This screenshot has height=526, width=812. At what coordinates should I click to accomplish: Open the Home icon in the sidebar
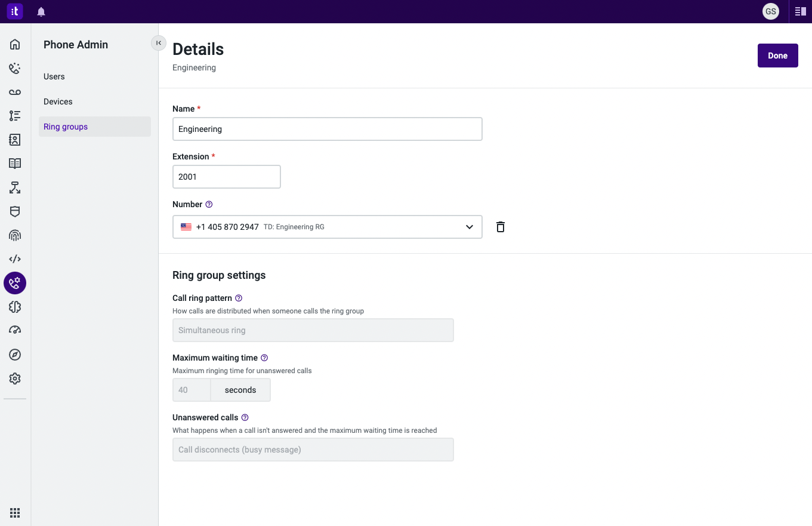click(15, 44)
